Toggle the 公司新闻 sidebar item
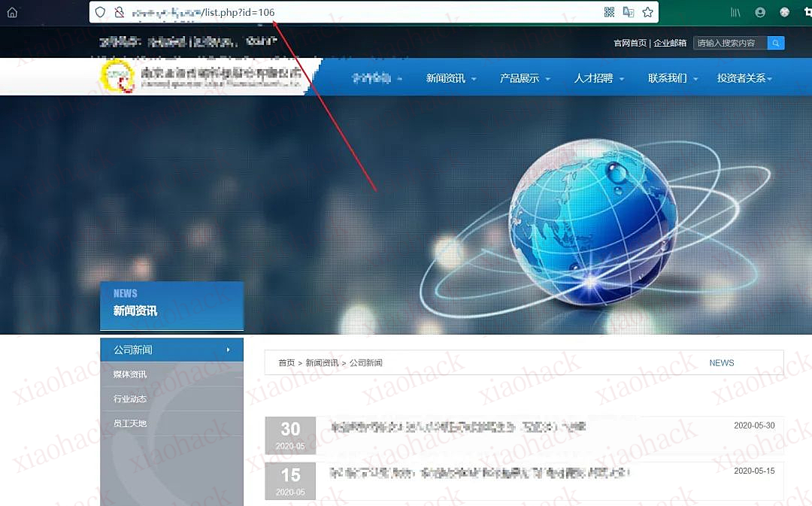The image size is (812, 506). (171, 349)
